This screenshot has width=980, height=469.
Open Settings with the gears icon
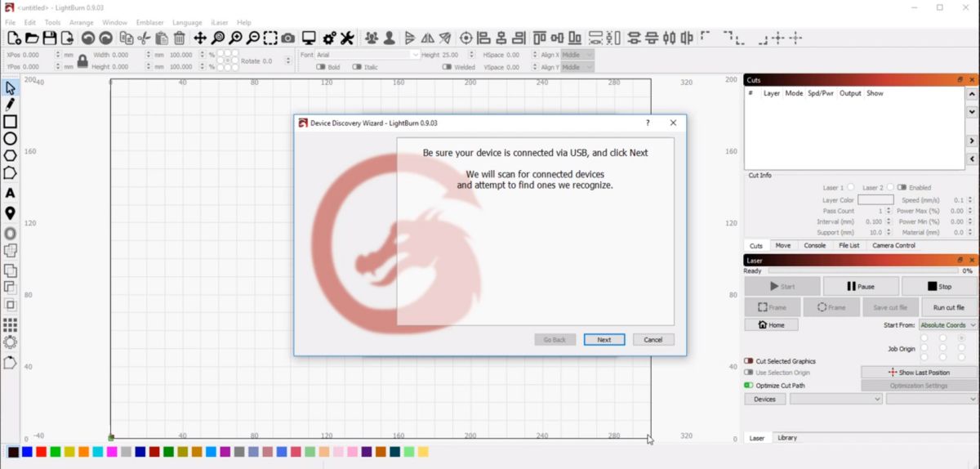click(x=329, y=38)
